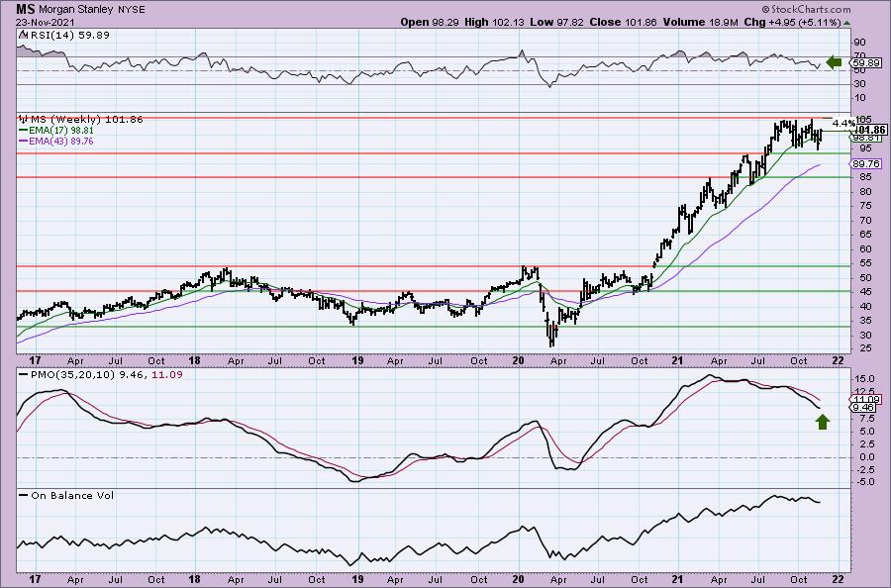Viewport: 891px width, 588px height.
Task: Click the Open 98.29 value
Action: coord(431,22)
